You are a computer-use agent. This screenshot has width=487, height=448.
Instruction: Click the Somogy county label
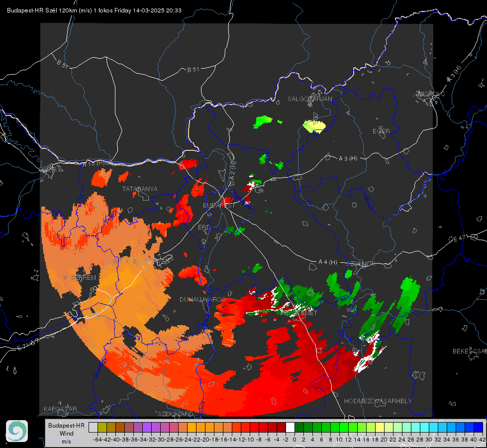(x=99, y=367)
